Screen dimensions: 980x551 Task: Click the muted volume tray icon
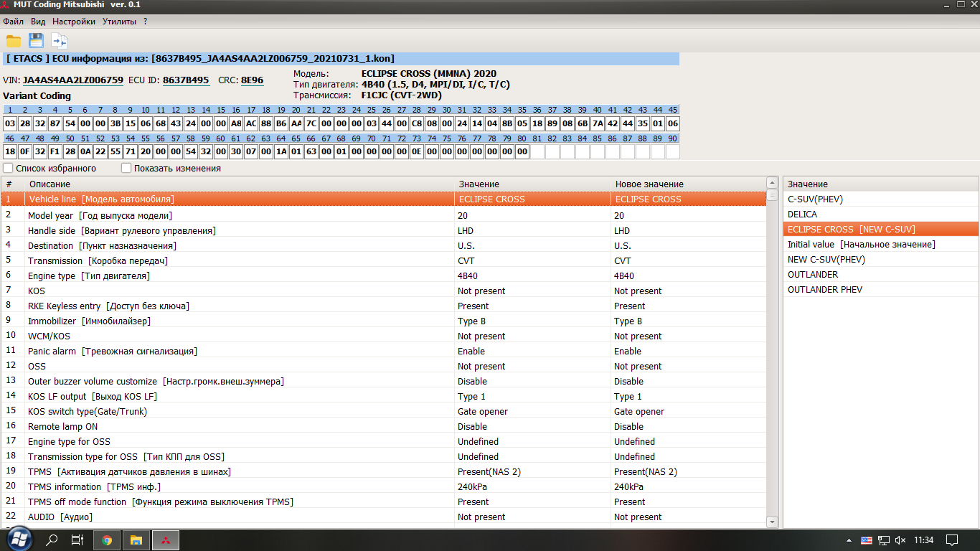tap(900, 540)
